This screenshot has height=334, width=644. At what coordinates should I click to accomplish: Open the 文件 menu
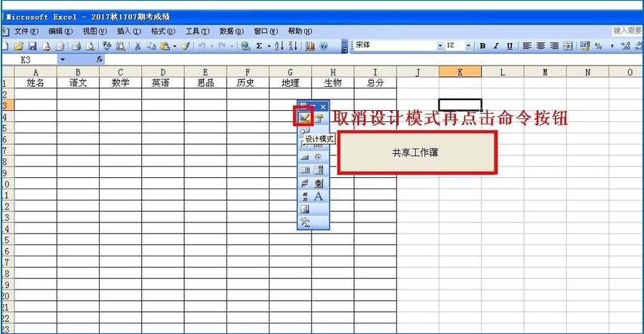[x=26, y=31]
